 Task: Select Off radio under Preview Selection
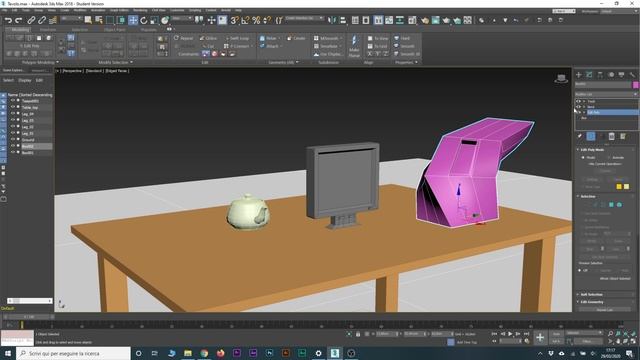[x=580, y=270]
